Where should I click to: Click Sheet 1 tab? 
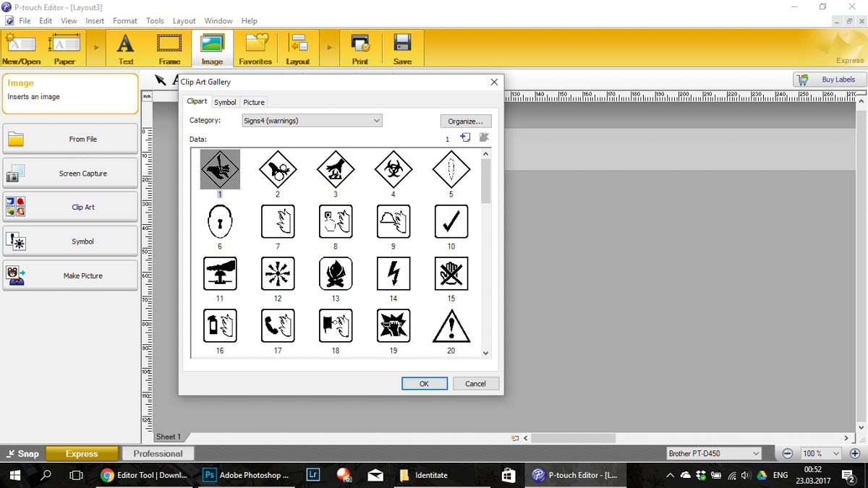169,437
